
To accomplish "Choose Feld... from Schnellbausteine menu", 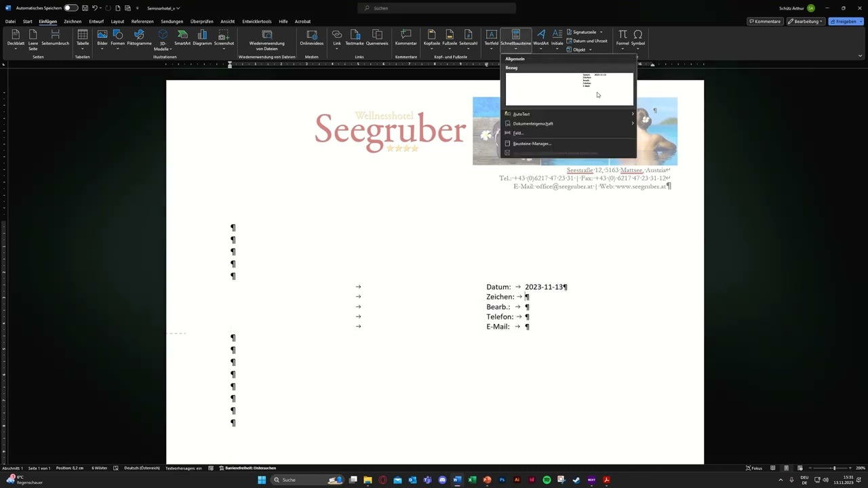I will coord(569,133).
